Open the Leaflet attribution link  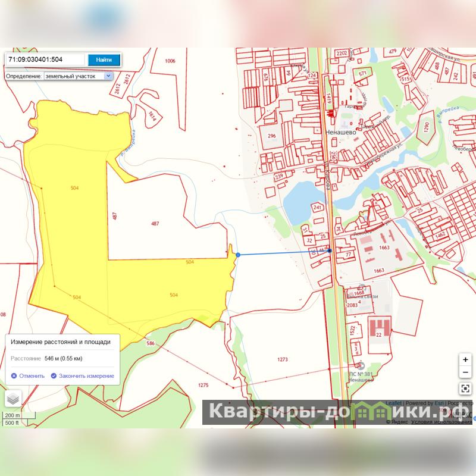393,403
